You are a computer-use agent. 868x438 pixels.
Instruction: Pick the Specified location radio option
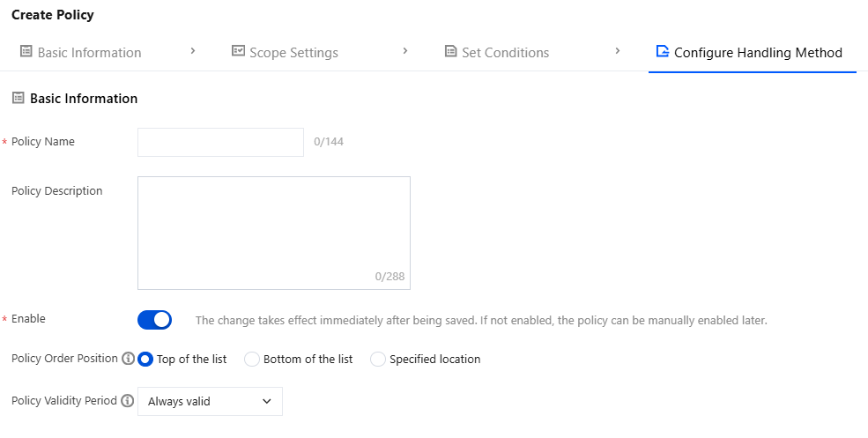coord(378,359)
